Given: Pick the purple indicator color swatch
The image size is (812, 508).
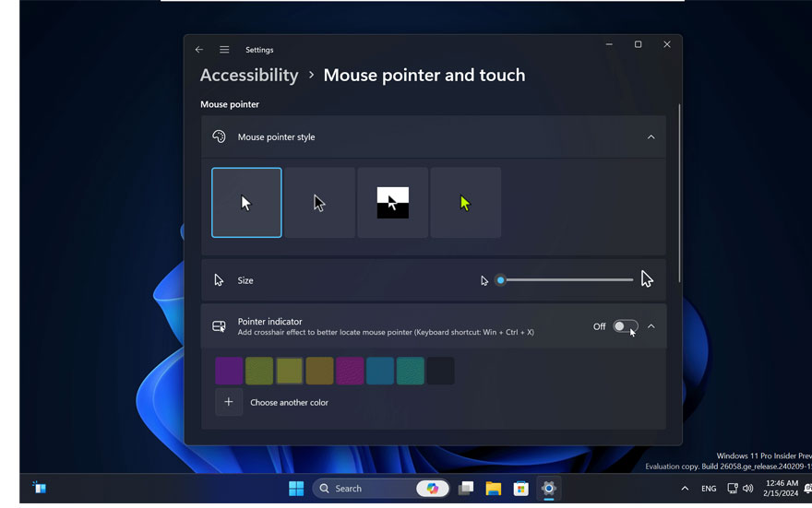Looking at the screenshot, I should [229, 371].
